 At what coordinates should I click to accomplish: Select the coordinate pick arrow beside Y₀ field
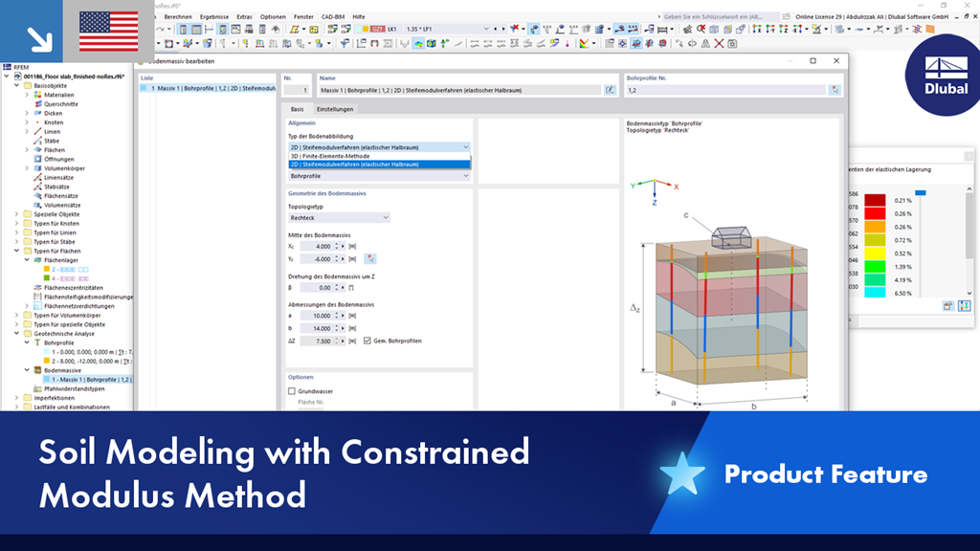tap(372, 258)
